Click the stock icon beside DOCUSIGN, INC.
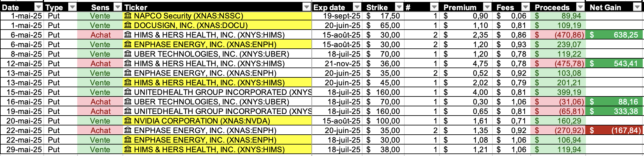 128,25
